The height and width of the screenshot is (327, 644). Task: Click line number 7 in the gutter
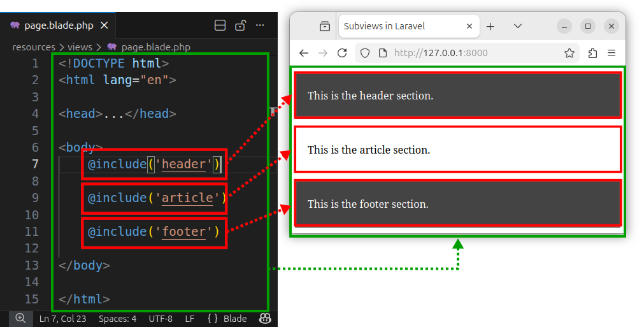(x=35, y=164)
